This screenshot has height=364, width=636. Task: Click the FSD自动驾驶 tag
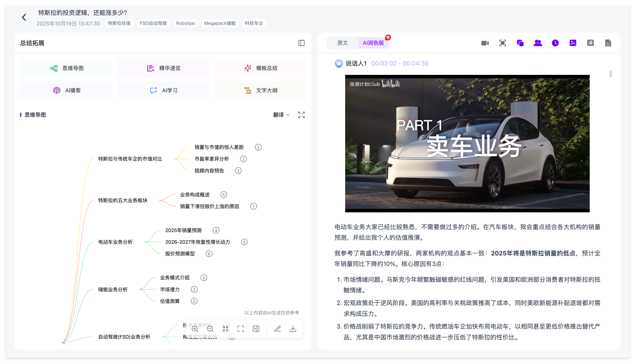coord(153,23)
